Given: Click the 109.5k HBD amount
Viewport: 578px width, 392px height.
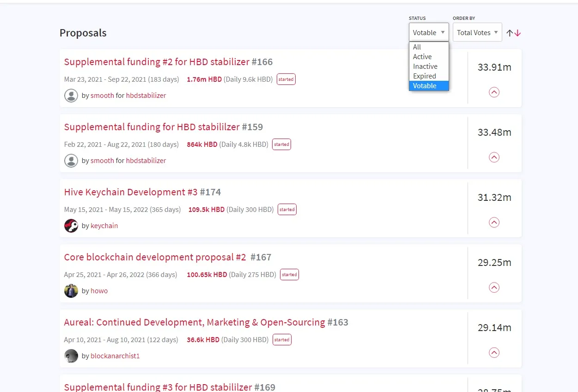Looking at the screenshot, I should click(x=207, y=210).
